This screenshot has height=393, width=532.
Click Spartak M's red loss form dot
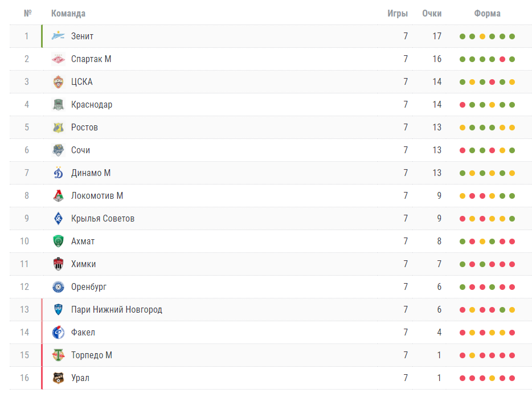coord(502,59)
